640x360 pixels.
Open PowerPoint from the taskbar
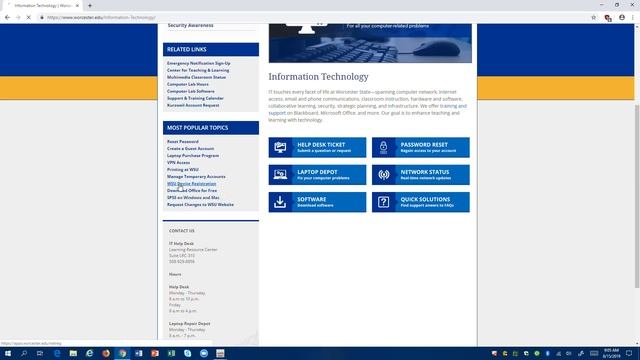click(155, 353)
